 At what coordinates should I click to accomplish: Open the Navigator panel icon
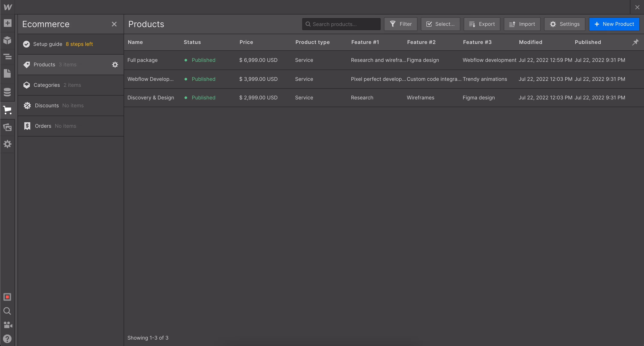coord(7,57)
